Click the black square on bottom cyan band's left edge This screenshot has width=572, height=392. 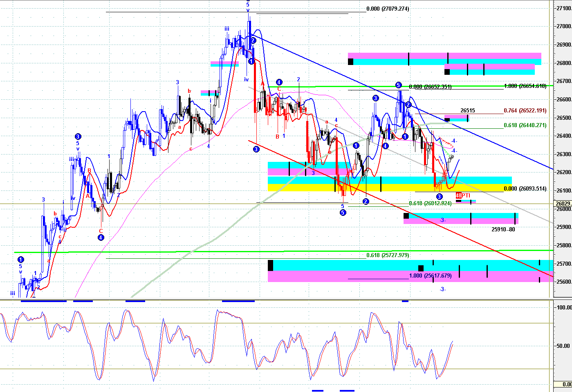pyautogui.click(x=270, y=265)
